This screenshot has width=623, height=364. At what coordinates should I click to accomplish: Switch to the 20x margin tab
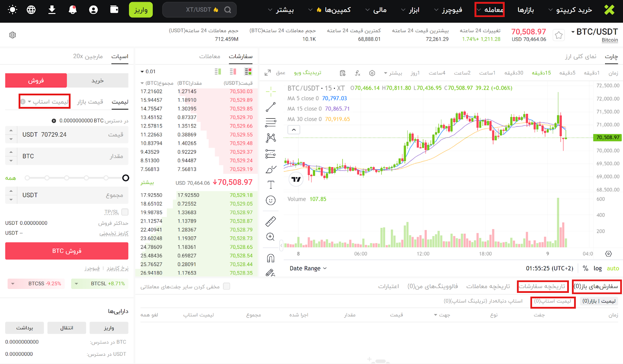click(88, 56)
